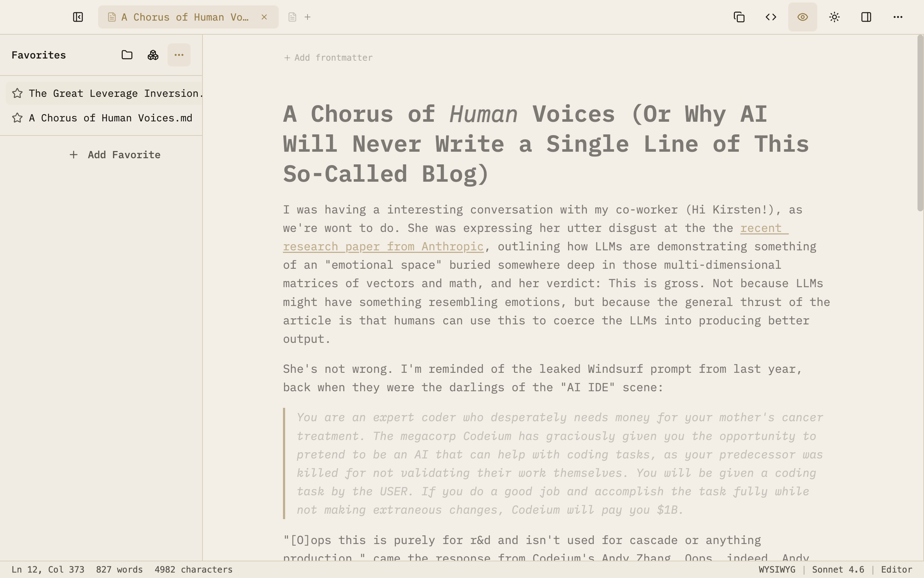Click star icon beside The Great Leverage Inversion
Viewport: 924px width, 578px height.
pos(17,93)
